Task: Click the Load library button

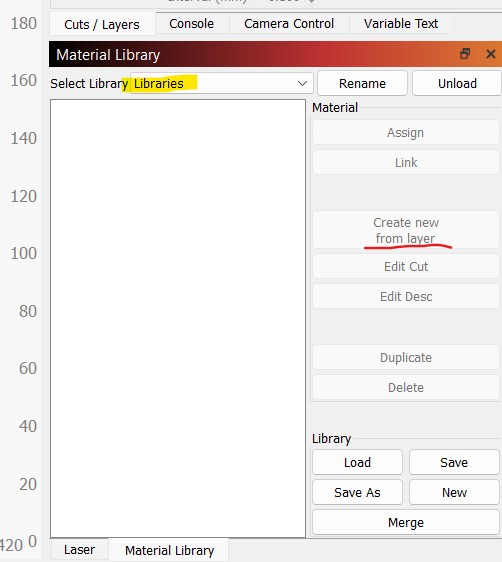Action: pyautogui.click(x=357, y=462)
